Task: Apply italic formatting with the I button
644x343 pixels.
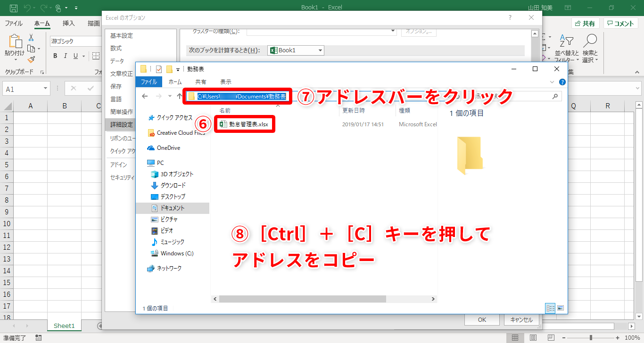Action: click(65, 56)
